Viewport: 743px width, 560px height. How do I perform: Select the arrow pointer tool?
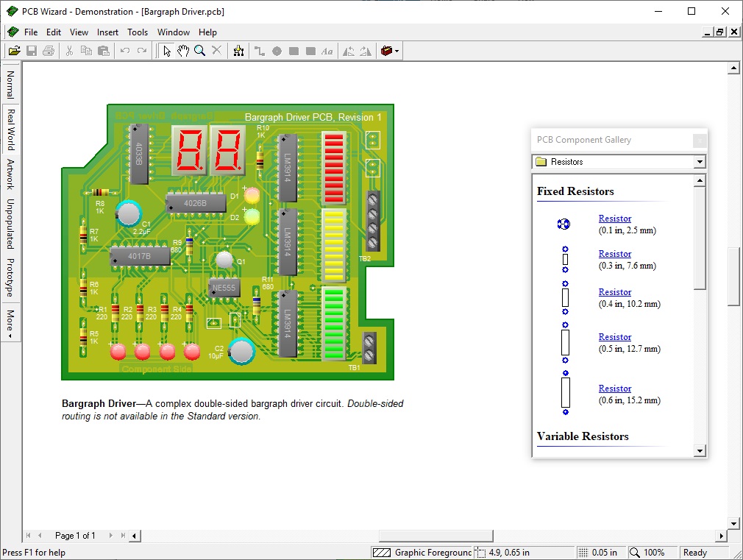[167, 51]
